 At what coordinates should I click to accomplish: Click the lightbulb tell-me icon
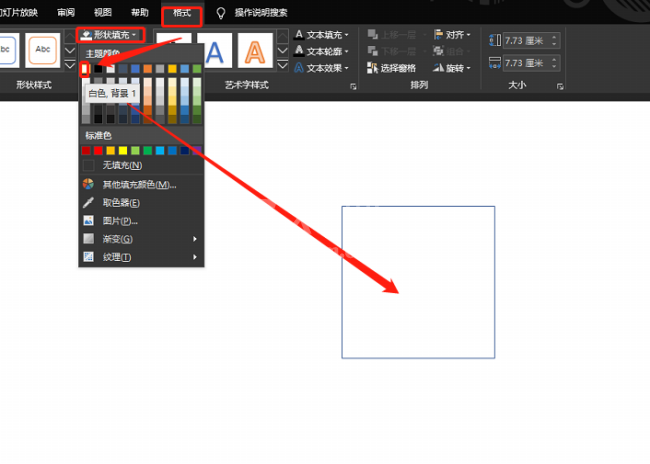point(221,13)
